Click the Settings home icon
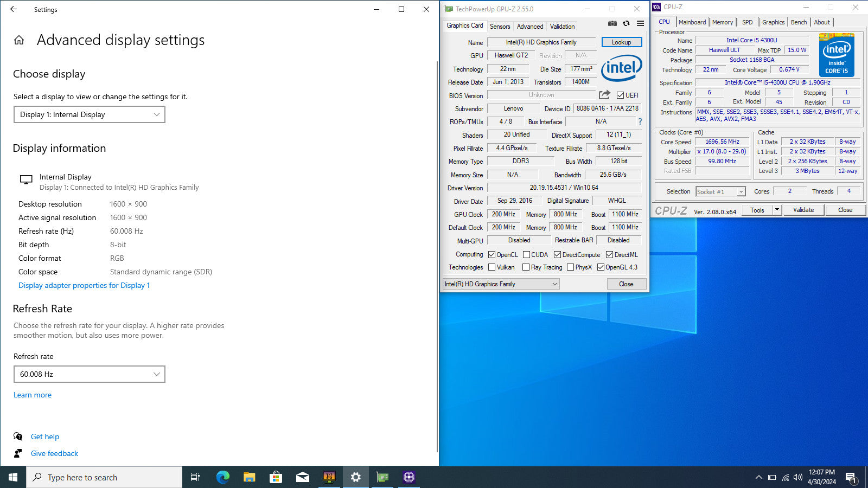This screenshot has width=868, height=488. (19, 40)
